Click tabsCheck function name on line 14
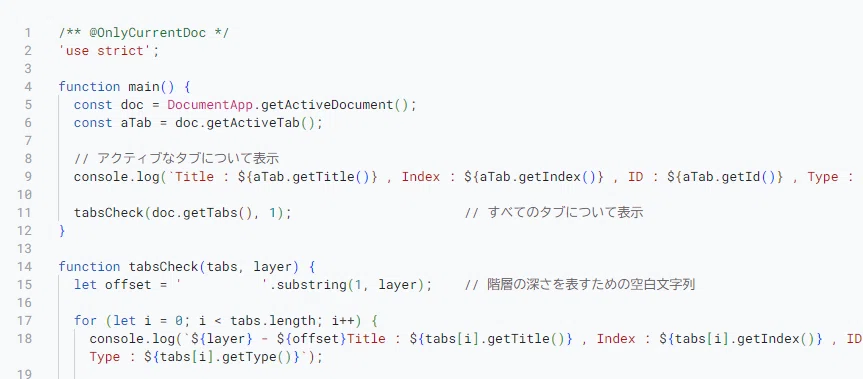Viewport: 863px width, 379px height. click(163, 267)
